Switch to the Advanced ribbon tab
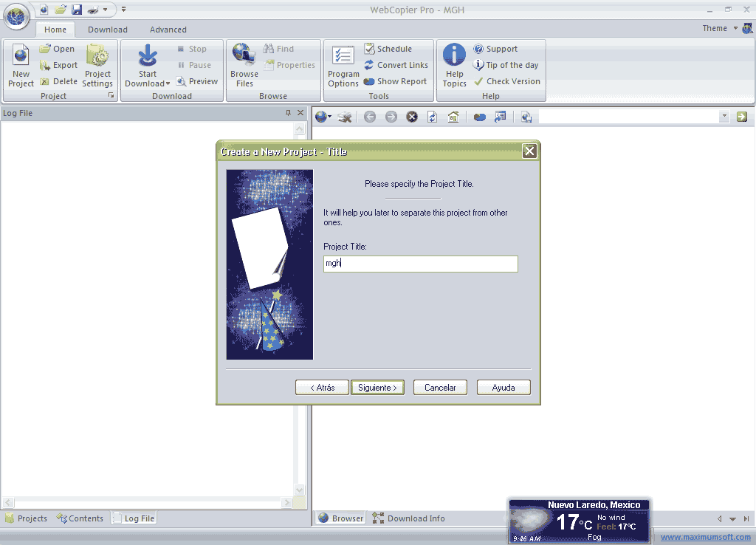Viewport: 756px width, 545px height. pos(168,29)
